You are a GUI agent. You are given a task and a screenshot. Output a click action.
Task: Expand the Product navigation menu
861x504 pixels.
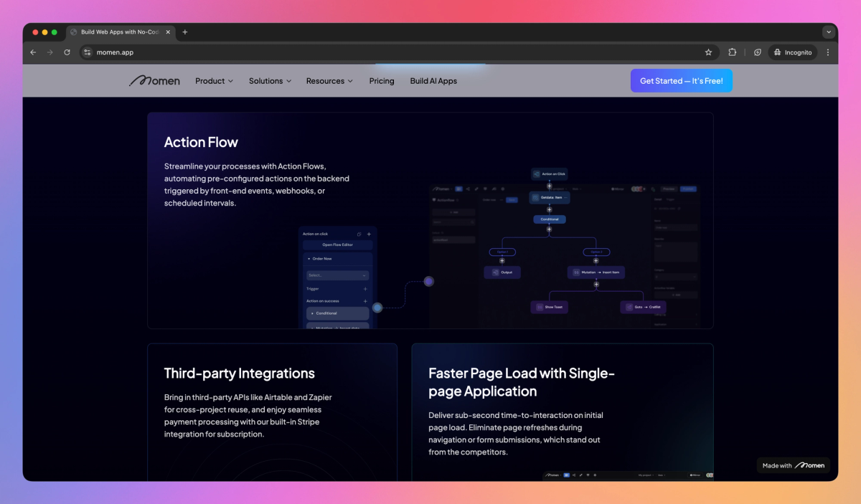click(x=214, y=81)
